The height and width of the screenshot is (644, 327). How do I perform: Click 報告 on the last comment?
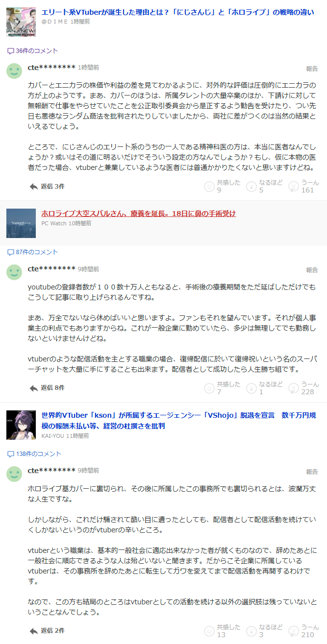pos(312,472)
